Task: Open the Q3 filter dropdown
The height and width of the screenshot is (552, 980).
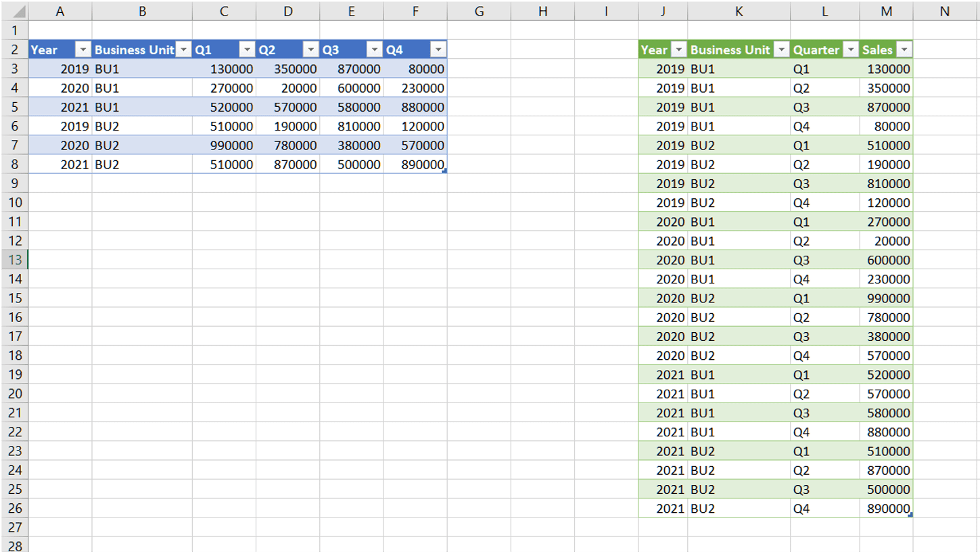Action: coord(373,49)
